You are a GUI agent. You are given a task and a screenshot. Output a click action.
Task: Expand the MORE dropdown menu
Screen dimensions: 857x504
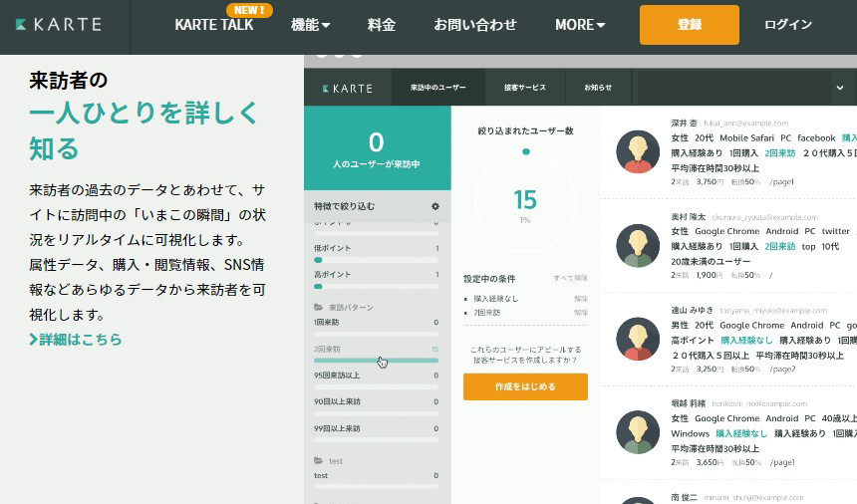(580, 25)
